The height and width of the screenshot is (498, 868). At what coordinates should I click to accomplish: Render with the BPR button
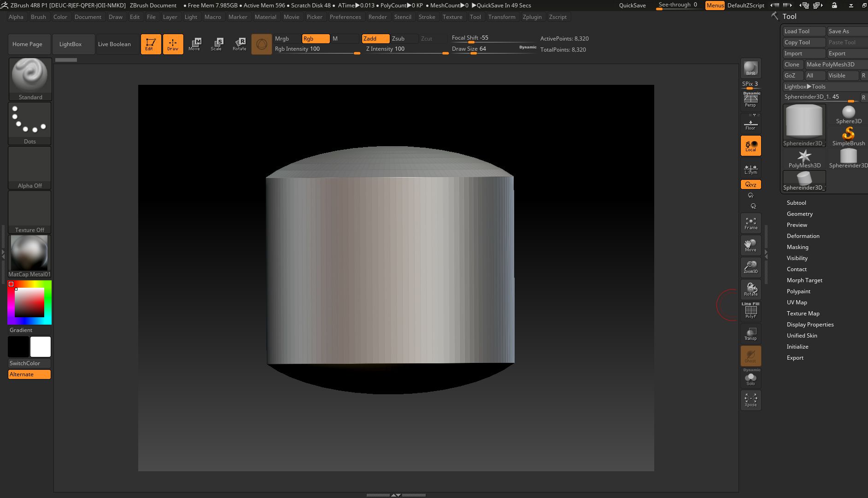[751, 68]
